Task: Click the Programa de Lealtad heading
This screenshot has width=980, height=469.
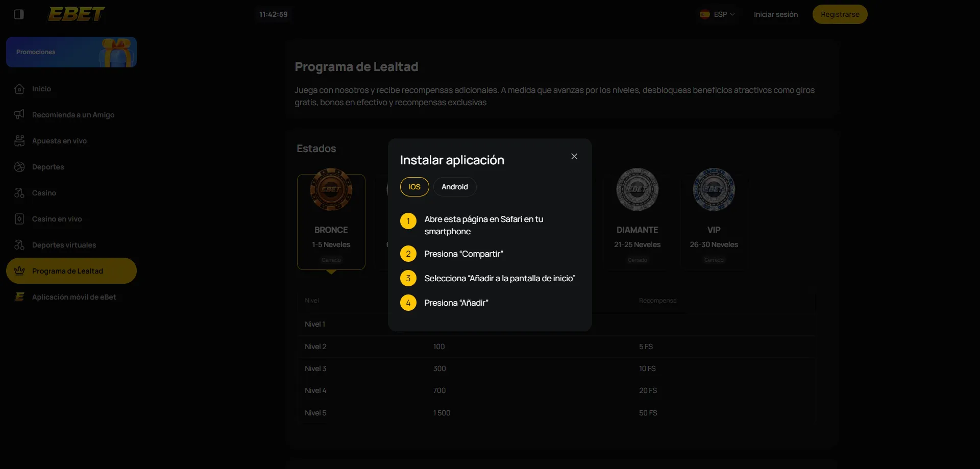Action: pyautogui.click(x=356, y=67)
